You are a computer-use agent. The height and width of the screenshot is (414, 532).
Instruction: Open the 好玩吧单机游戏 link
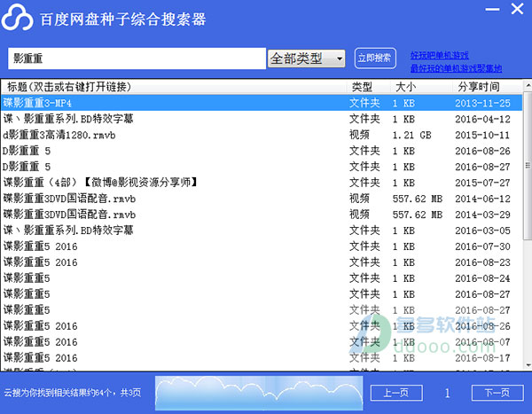click(x=440, y=55)
